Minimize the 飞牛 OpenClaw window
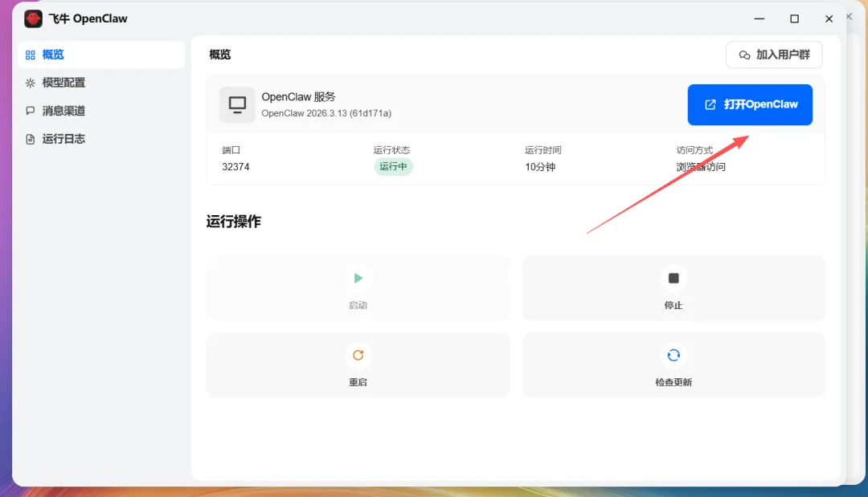 (759, 18)
